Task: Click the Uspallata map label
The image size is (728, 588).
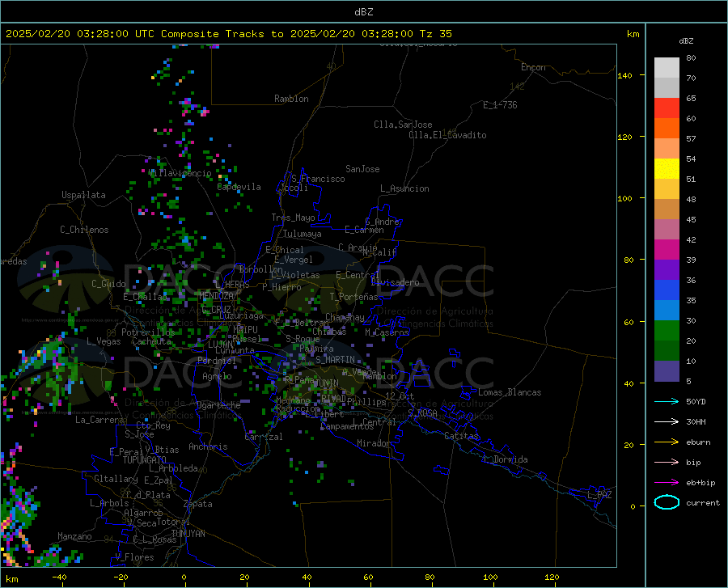Action: click(83, 195)
